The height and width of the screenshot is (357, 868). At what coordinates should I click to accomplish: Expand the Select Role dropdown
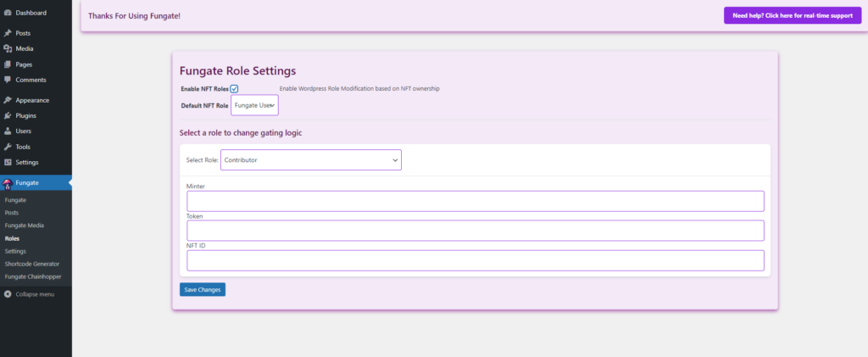(310, 159)
